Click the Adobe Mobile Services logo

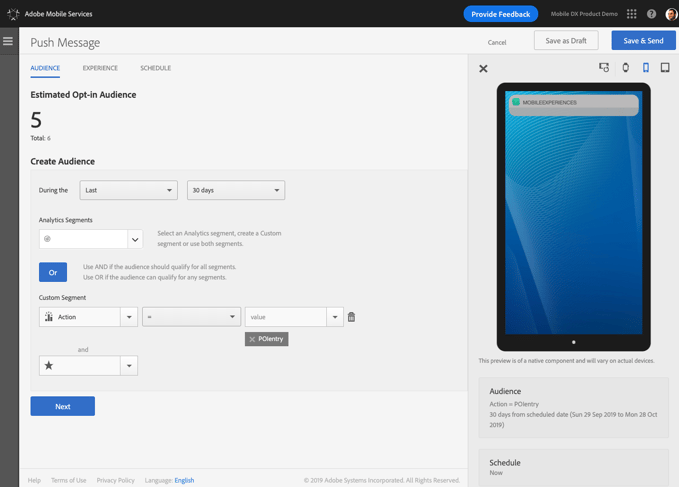click(x=13, y=14)
